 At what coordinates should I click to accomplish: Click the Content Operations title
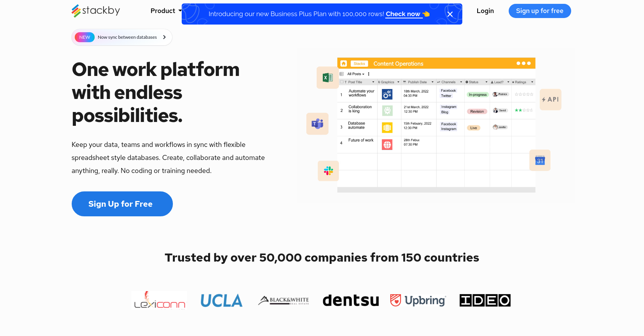tap(398, 64)
